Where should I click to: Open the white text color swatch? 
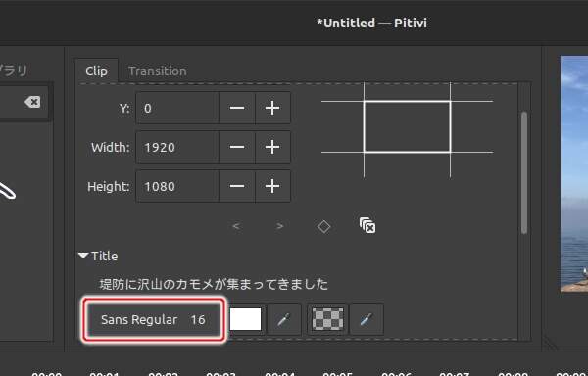click(246, 319)
